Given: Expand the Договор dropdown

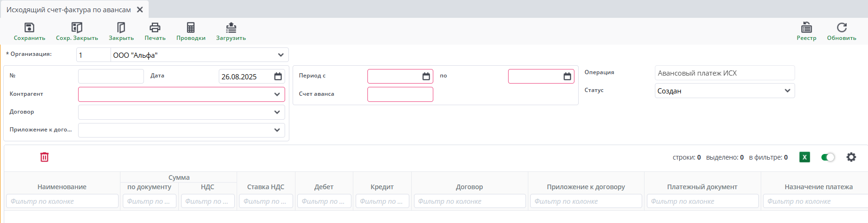Looking at the screenshot, I should [277, 112].
